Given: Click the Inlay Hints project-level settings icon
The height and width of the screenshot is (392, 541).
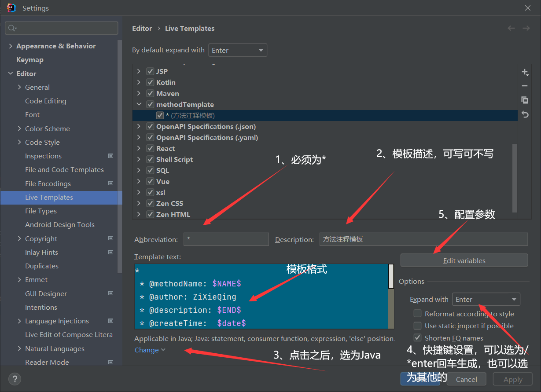Looking at the screenshot, I should pos(110,252).
